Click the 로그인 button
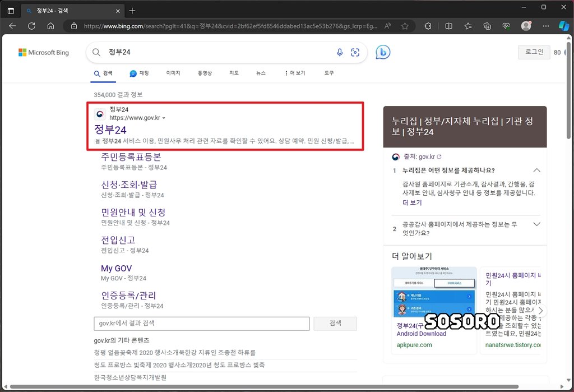The height and width of the screenshot is (392, 574). (x=534, y=52)
